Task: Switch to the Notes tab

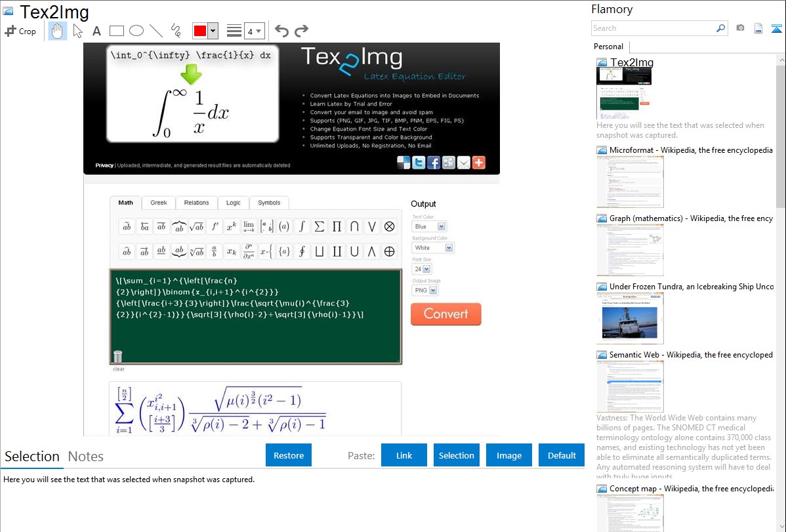Action: (x=86, y=457)
